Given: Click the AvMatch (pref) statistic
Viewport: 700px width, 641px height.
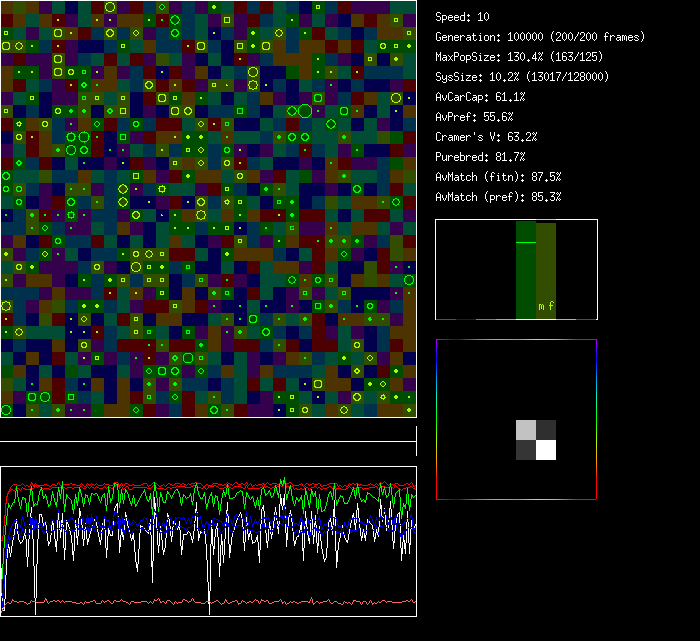Looking at the screenshot, I should click(498, 197).
